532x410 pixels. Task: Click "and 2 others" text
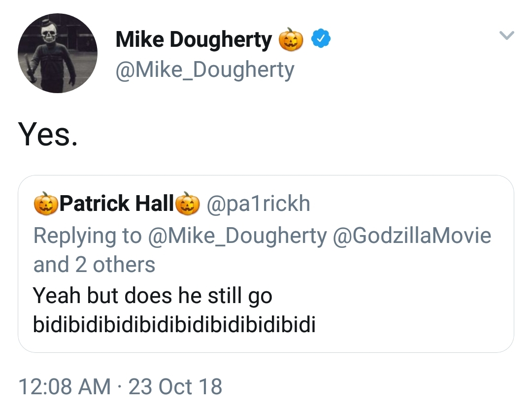click(94, 265)
